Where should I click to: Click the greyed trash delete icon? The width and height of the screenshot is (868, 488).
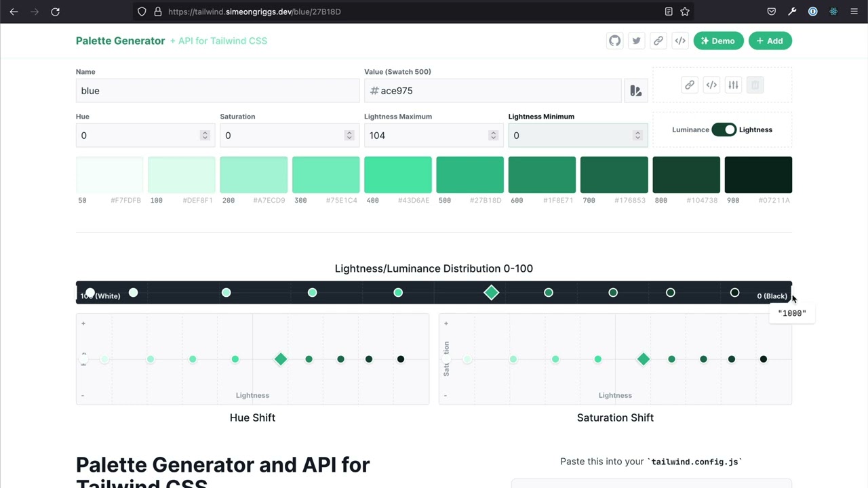755,85
